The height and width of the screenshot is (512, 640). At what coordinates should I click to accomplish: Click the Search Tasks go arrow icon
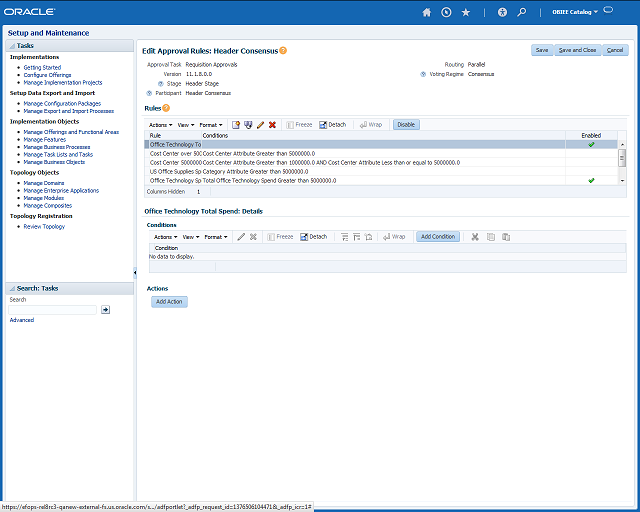point(105,310)
